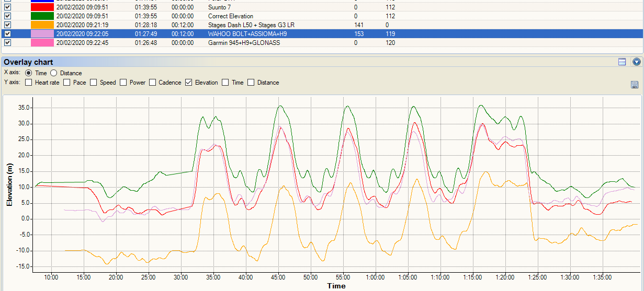Click the orange swatch for Stages Dash L50
This screenshot has height=291, width=644.
[x=41, y=25]
